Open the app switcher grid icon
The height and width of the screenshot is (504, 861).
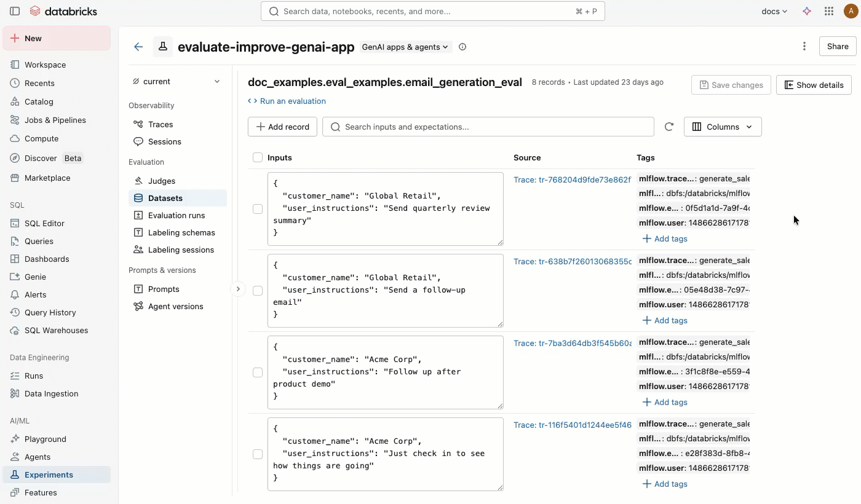[828, 11]
